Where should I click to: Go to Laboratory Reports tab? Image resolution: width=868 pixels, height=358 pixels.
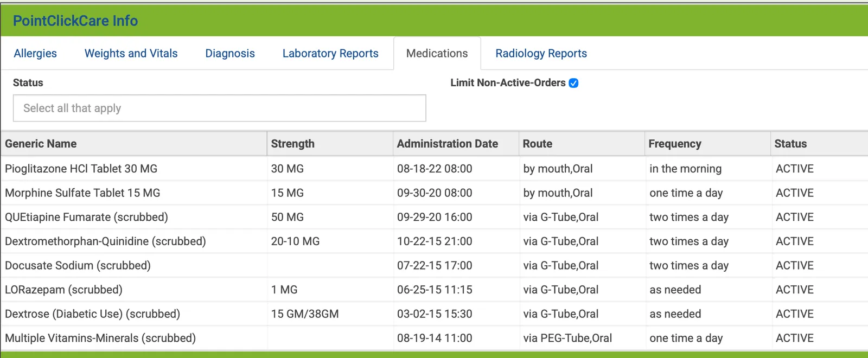point(330,53)
